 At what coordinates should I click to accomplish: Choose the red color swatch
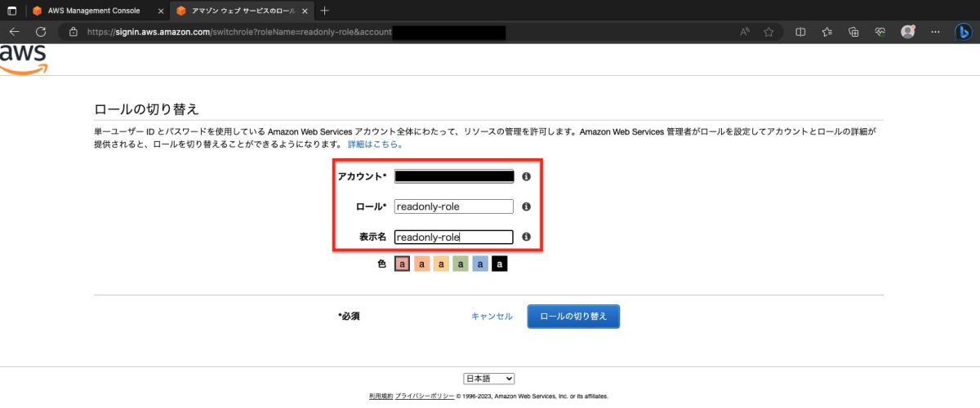[402, 264]
